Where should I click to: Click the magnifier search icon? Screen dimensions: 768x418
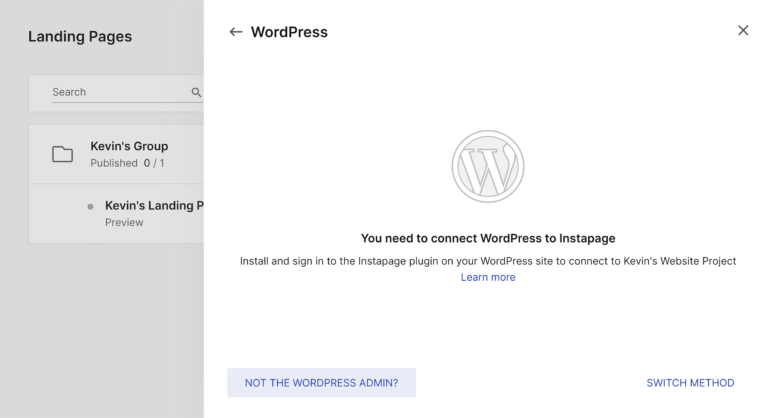[196, 92]
